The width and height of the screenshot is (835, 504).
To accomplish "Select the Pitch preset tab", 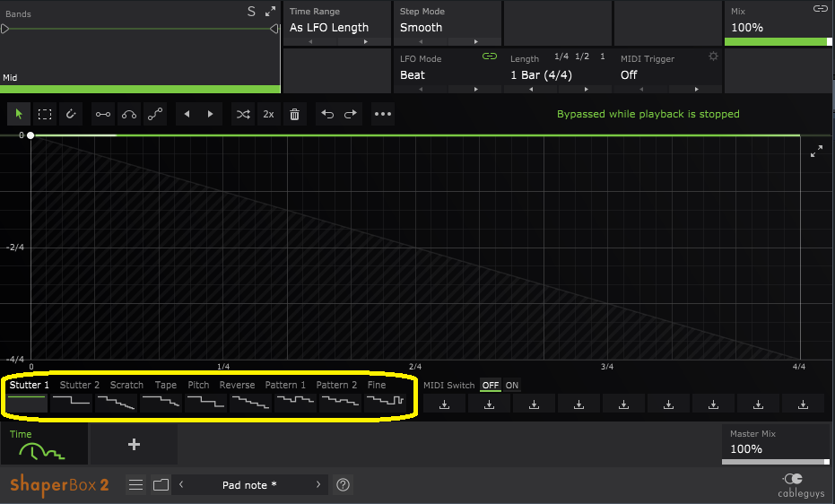I will 198,385.
